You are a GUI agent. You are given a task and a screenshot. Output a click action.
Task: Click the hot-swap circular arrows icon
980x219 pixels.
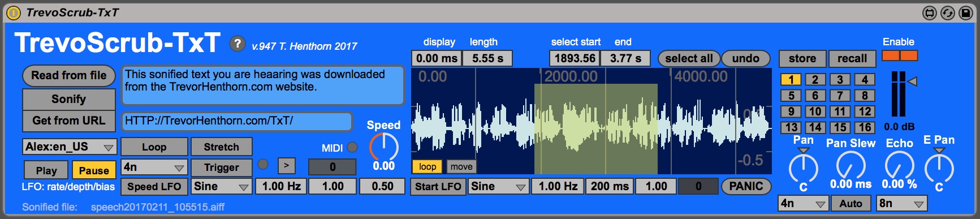point(948,12)
